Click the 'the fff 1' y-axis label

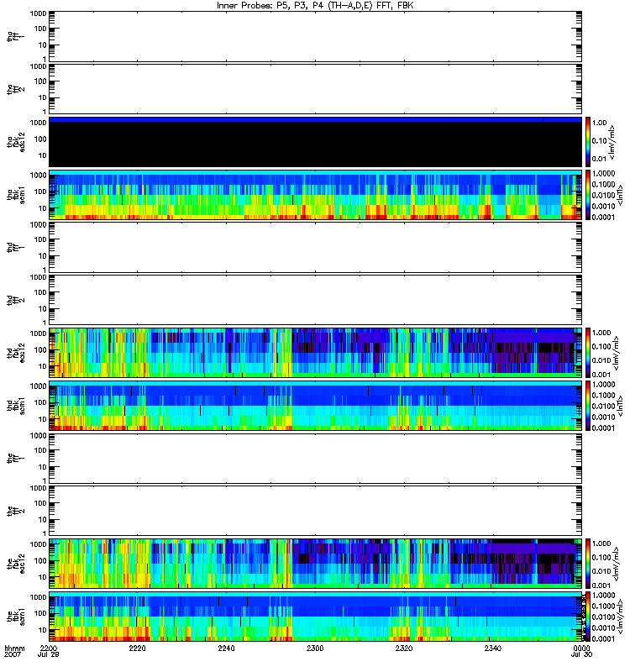tap(16, 458)
